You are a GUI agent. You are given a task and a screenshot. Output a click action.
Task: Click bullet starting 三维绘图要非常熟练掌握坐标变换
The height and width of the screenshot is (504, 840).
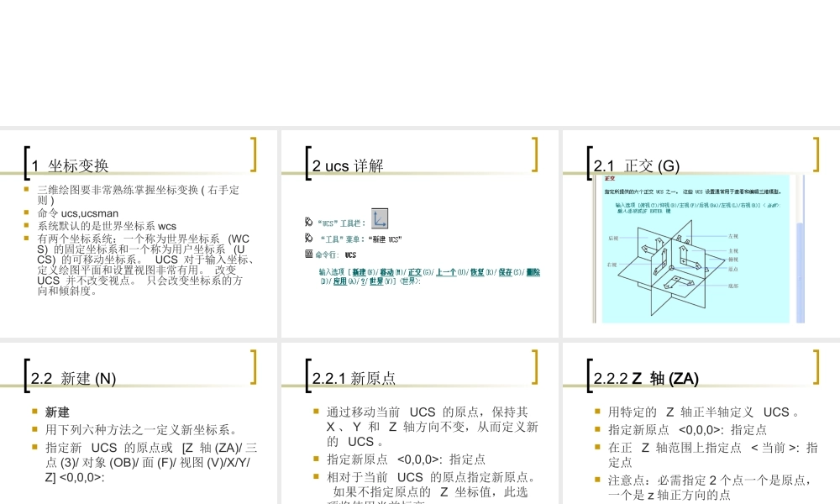point(139,195)
